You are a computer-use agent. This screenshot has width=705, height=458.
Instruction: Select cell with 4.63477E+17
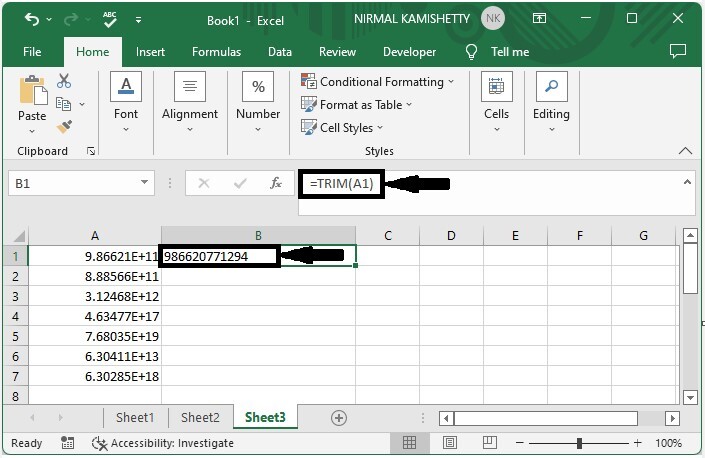(95, 316)
